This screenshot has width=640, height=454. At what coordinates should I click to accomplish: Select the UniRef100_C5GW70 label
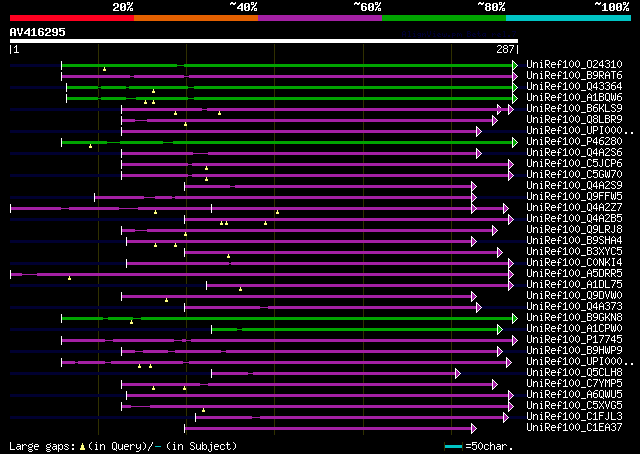[574, 175]
